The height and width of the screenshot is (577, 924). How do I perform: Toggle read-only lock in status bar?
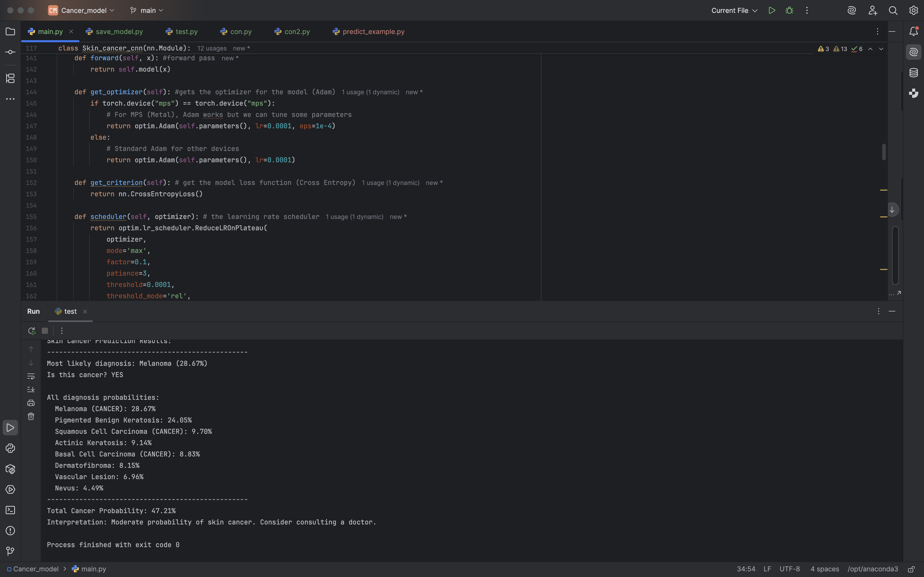pos(911,569)
